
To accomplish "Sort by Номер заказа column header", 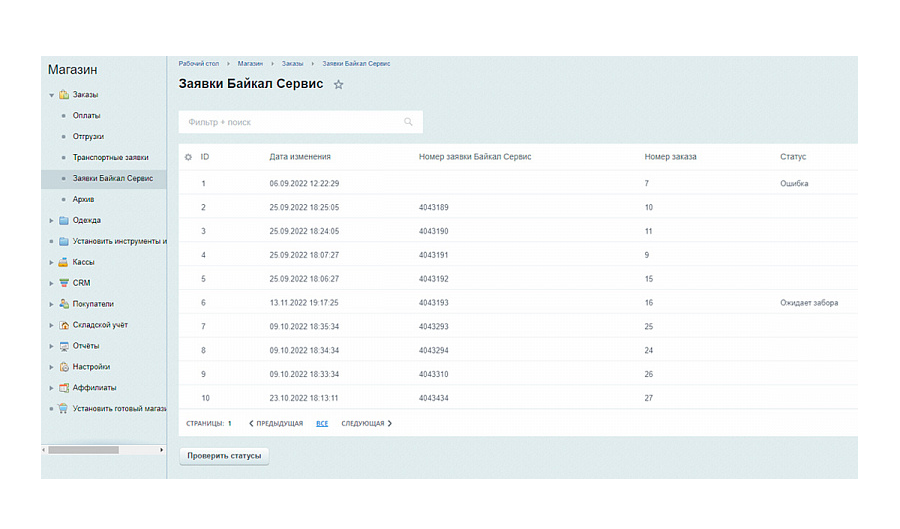I will point(670,157).
